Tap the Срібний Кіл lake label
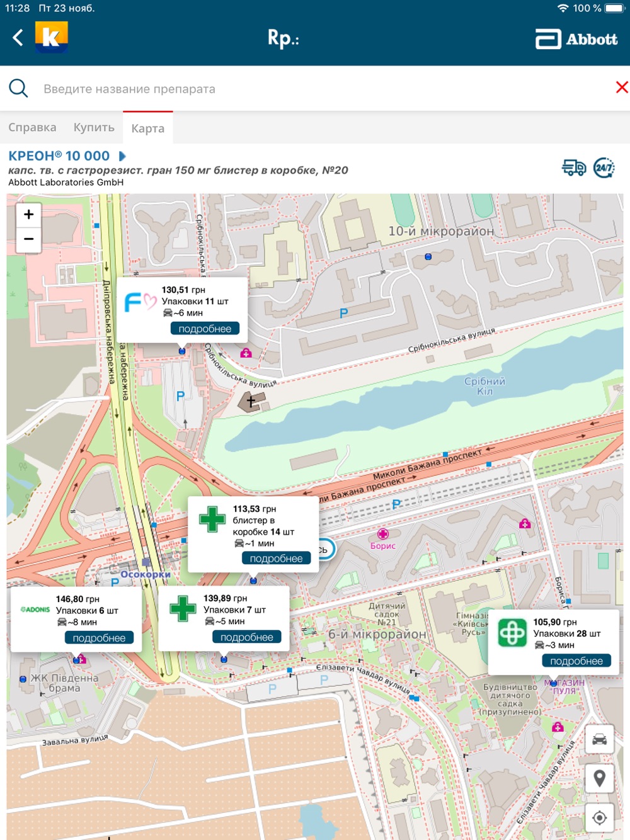630x840 pixels. tap(484, 386)
